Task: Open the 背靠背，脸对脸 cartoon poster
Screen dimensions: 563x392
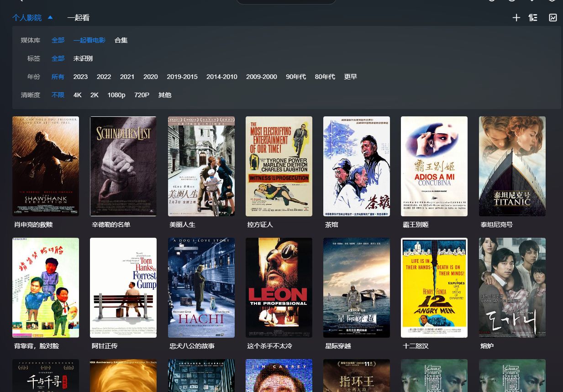Action: [x=46, y=287]
